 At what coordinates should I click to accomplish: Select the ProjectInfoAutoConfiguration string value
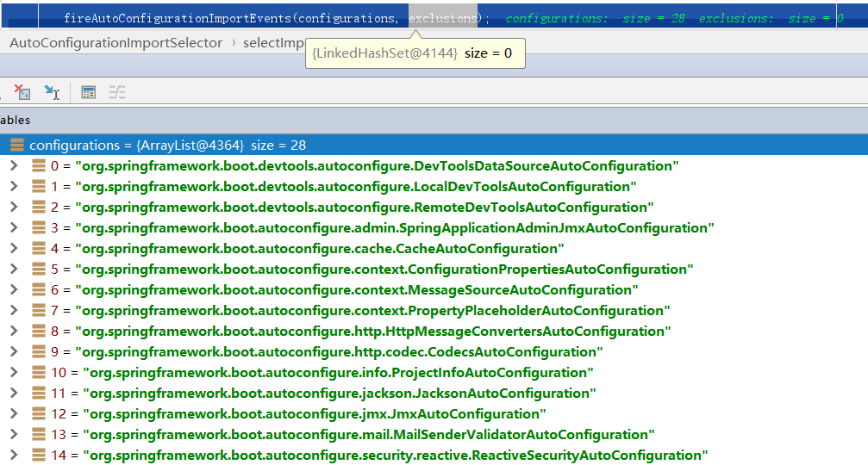pyautogui.click(x=338, y=372)
